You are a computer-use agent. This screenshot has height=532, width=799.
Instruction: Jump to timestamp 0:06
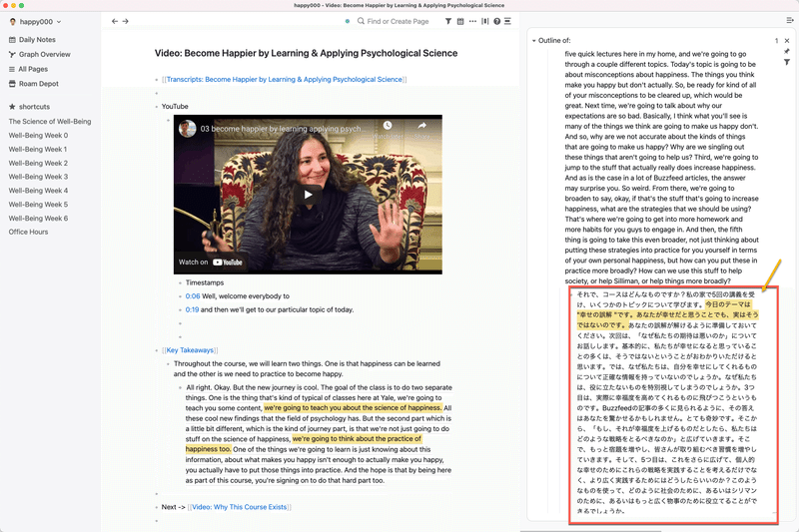point(193,296)
